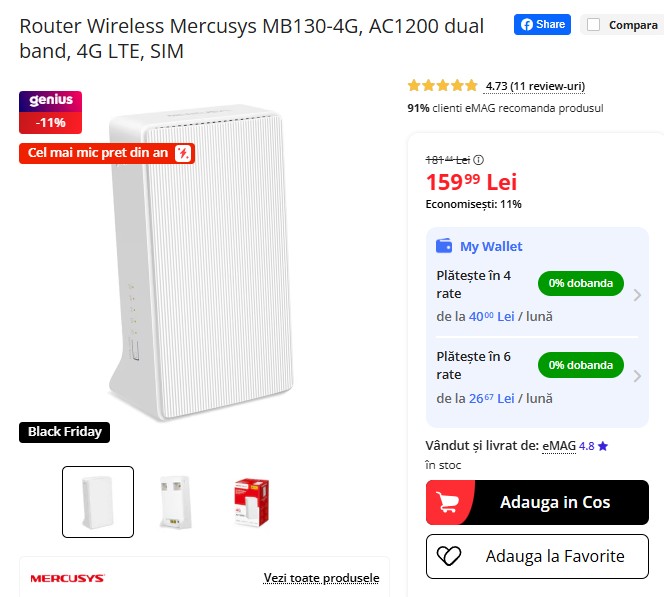Select the red box packaging thumbnail
The image size is (664, 597).
click(x=250, y=502)
